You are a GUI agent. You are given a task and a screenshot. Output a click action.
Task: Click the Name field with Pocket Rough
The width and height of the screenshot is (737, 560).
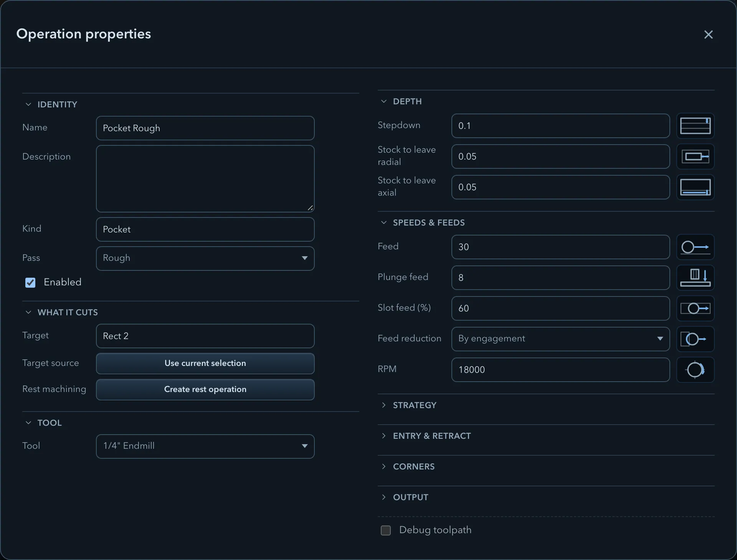[x=205, y=128]
